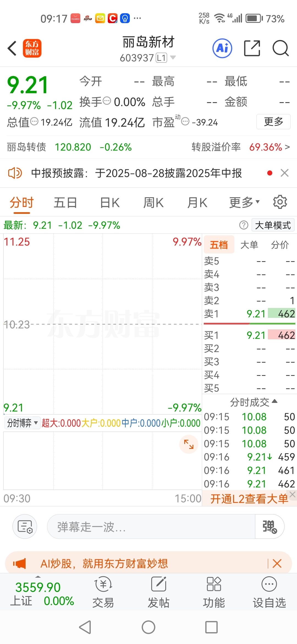This screenshot has height=644, width=297.
Task: Tap the Android back navigation button
Action: (85, 627)
